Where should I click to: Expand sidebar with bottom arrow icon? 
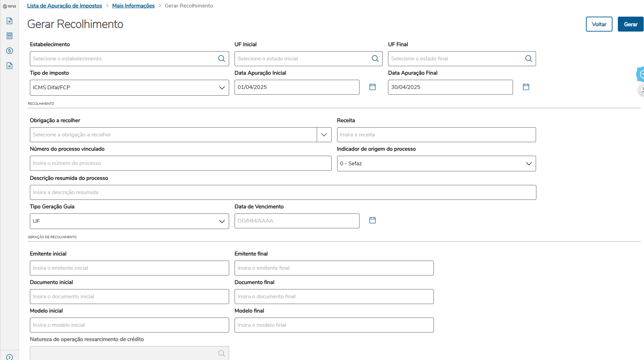coord(10,357)
